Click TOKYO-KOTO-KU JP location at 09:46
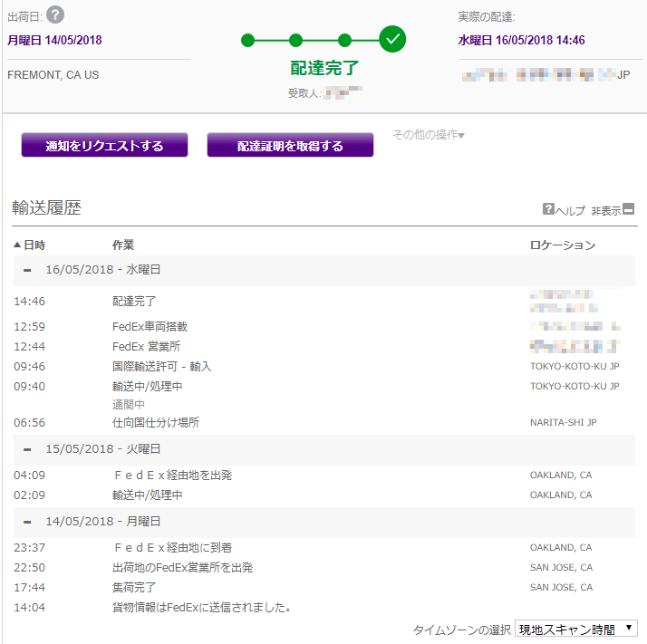 click(x=575, y=366)
